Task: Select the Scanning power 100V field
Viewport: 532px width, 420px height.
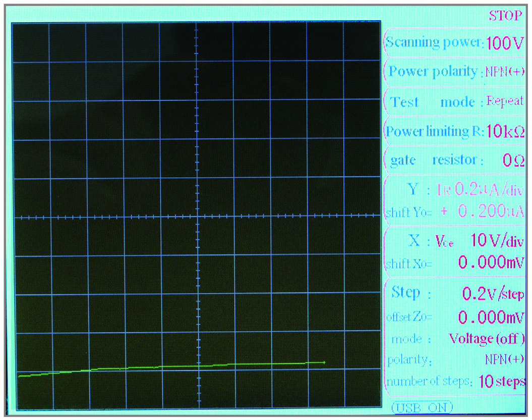Action: coord(505,43)
